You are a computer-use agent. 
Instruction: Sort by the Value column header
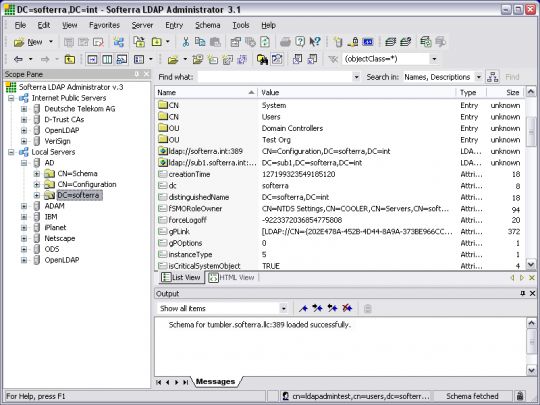pyautogui.click(x=357, y=92)
